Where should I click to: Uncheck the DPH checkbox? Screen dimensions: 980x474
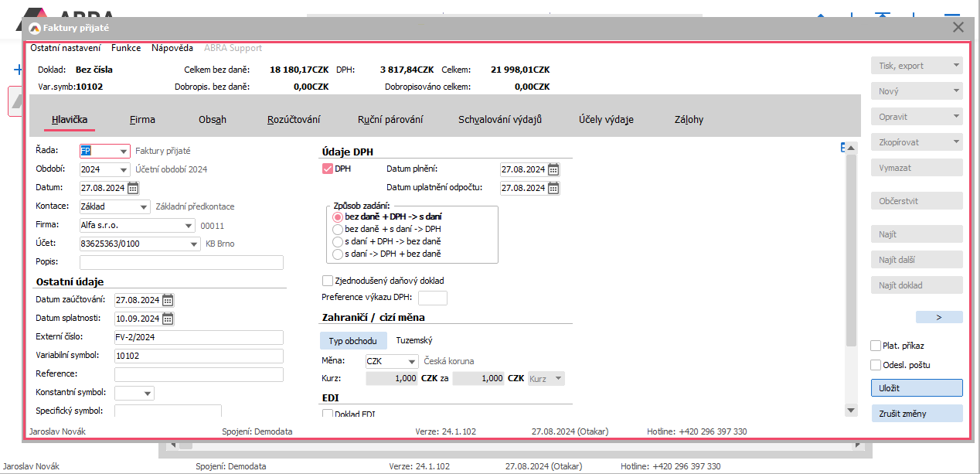[327, 169]
